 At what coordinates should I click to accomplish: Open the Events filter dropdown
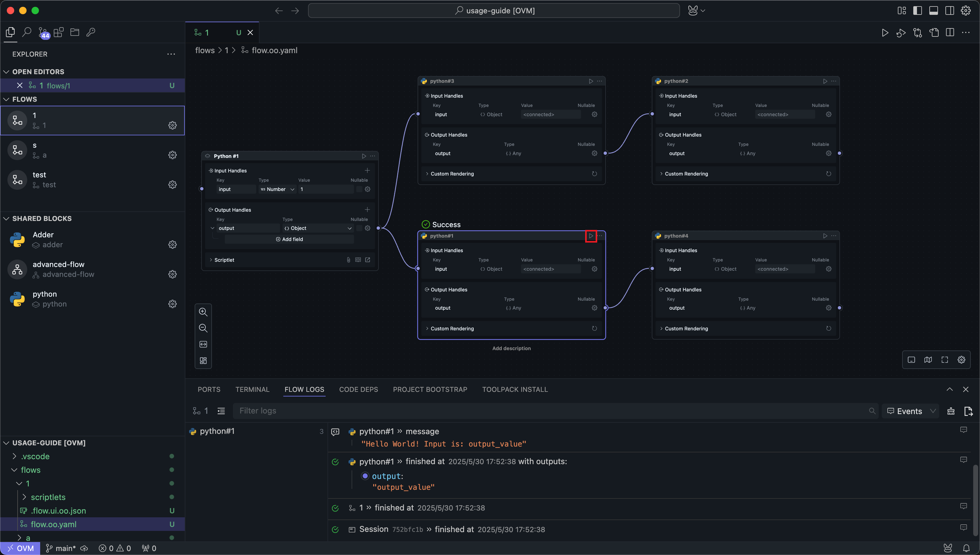coord(911,411)
